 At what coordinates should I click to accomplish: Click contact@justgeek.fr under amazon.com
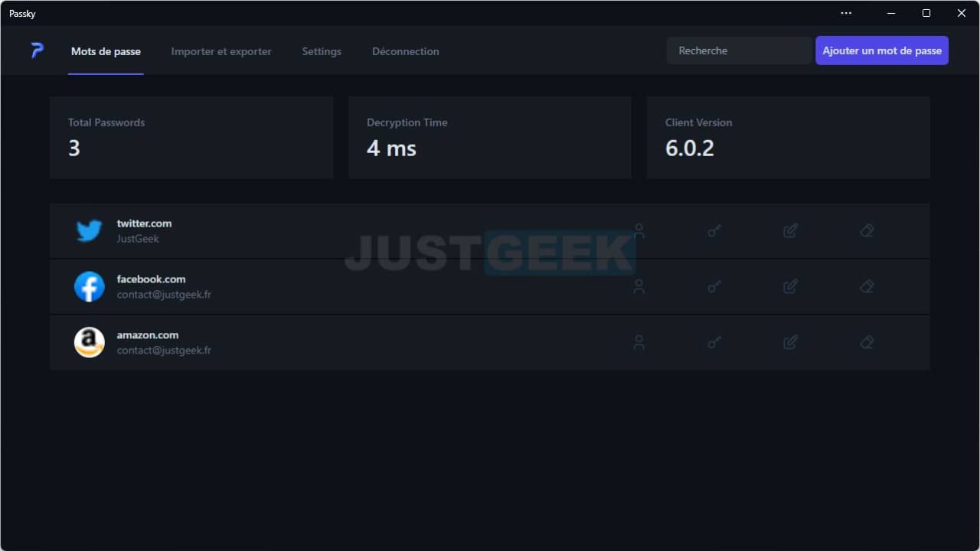tap(164, 350)
